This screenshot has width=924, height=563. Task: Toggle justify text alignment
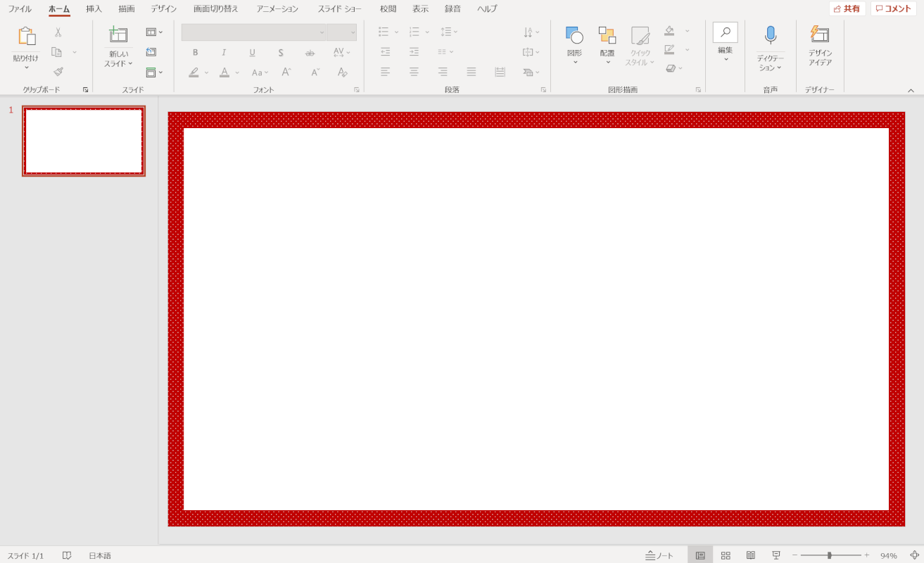coord(472,72)
